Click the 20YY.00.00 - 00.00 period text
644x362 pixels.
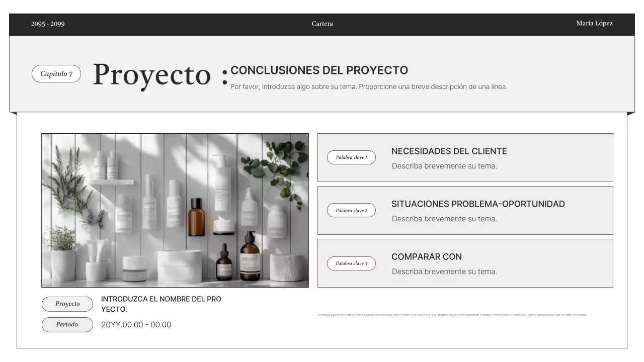[136, 324]
